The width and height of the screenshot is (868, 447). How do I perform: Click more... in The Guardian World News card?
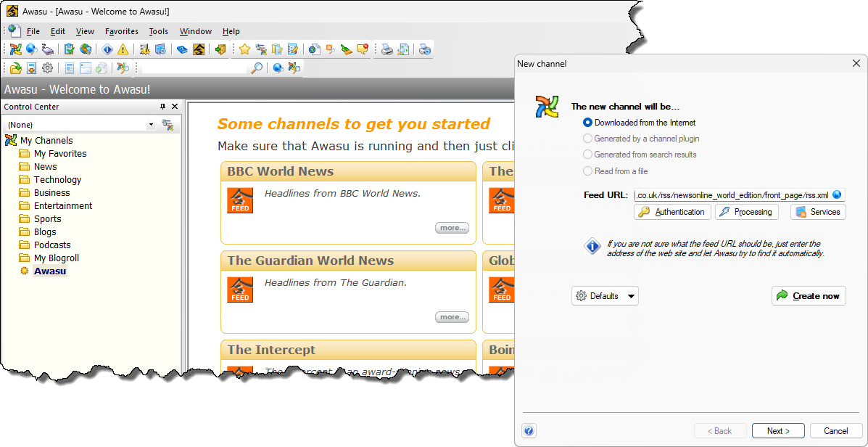(x=452, y=317)
